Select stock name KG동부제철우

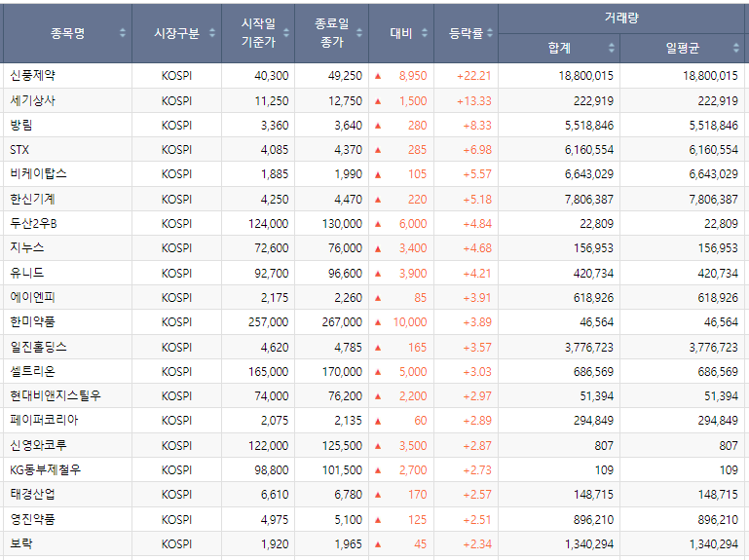point(46,470)
